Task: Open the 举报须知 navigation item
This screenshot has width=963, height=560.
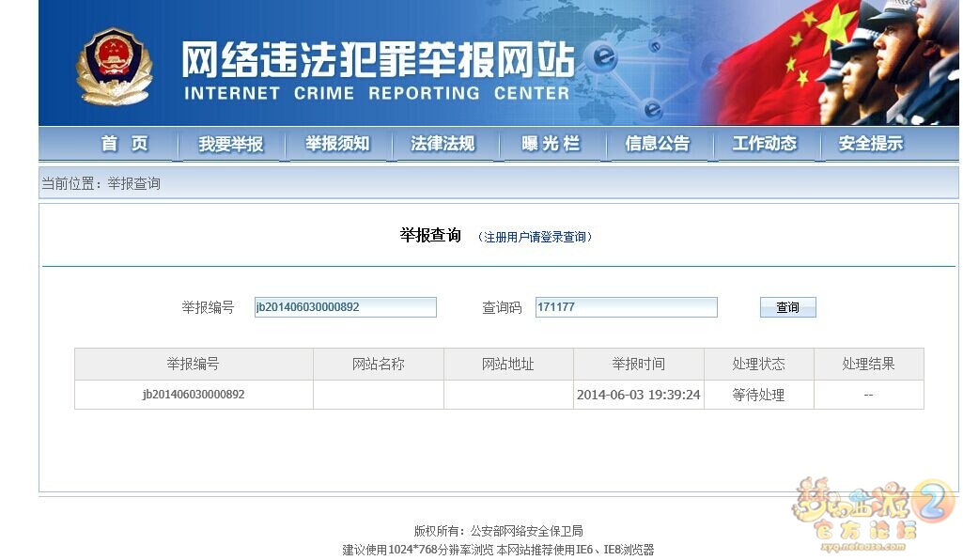Action: [x=337, y=144]
